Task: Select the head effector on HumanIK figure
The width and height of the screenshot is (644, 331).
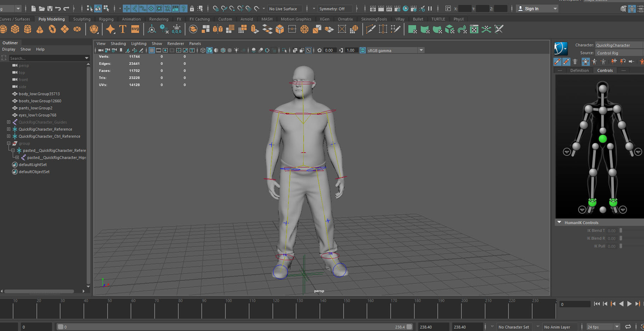Action: point(603,89)
